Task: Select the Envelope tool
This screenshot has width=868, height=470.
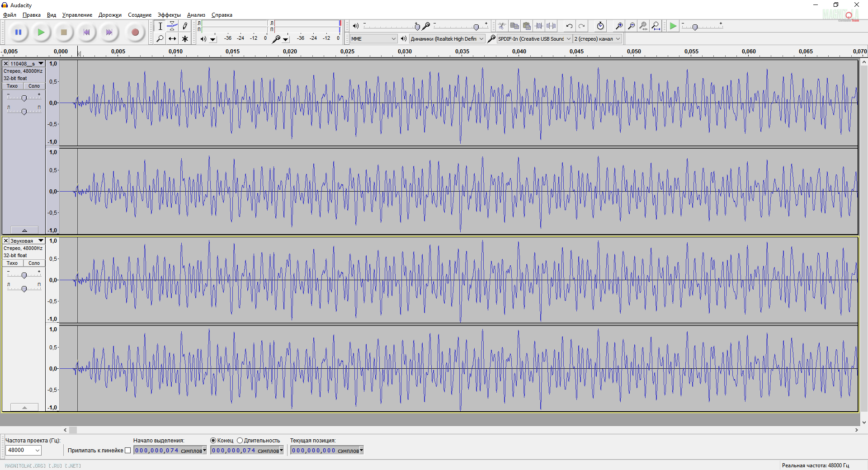Action: pyautogui.click(x=172, y=26)
